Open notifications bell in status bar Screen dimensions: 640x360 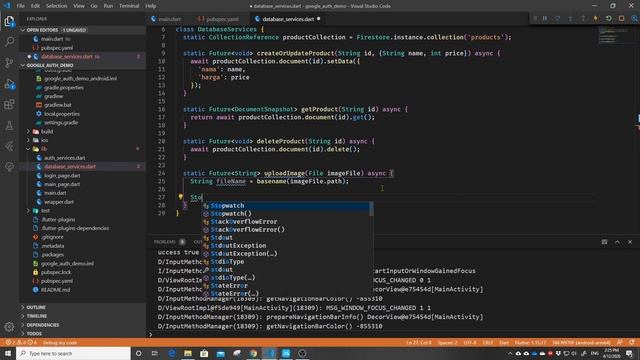coord(632,342)
